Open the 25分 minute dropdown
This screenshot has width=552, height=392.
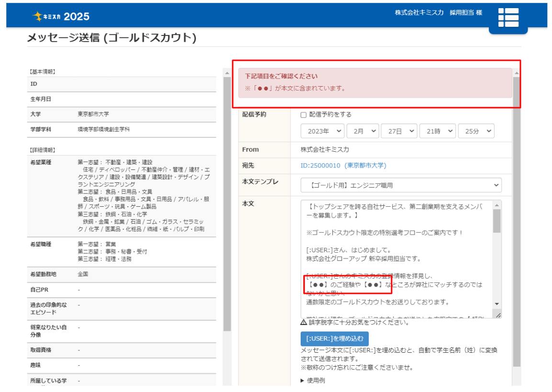click(476, 131)
